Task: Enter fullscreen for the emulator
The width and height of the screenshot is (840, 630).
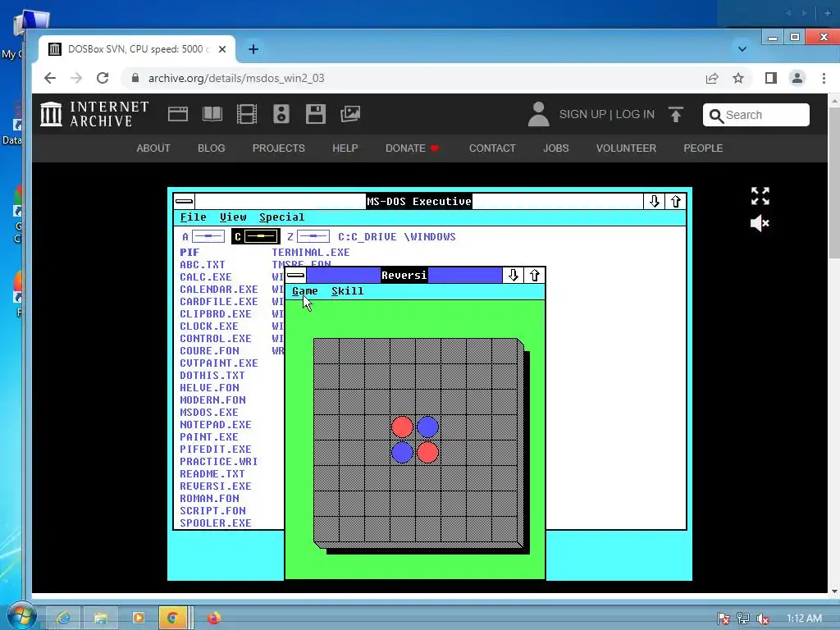Action: coord(760,196)
